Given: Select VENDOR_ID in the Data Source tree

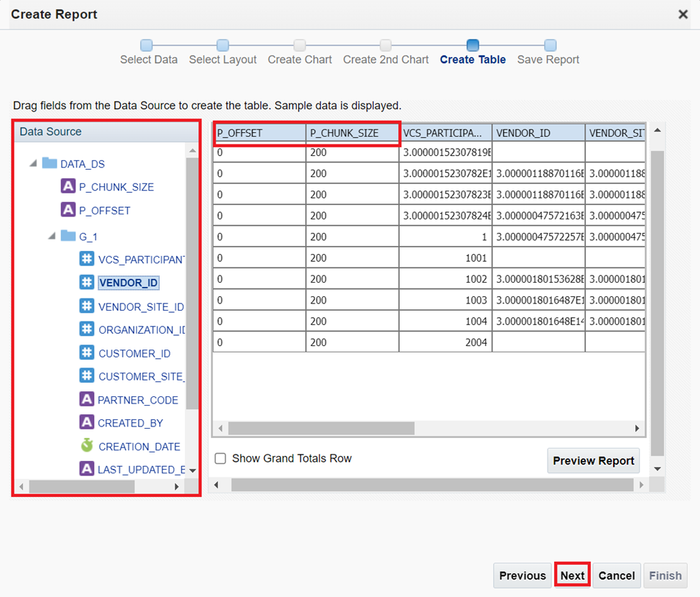Looking at the screenshot, I should (128, 283).
